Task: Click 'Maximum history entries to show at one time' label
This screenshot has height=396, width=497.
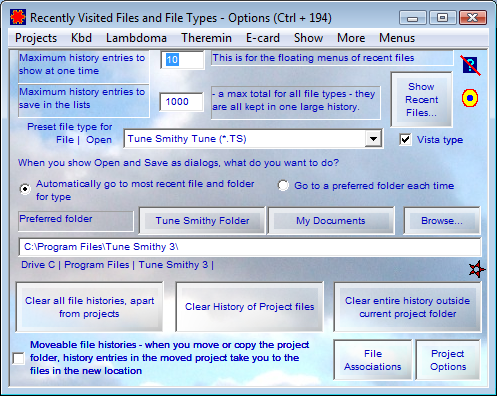Action: pos(82,64)
